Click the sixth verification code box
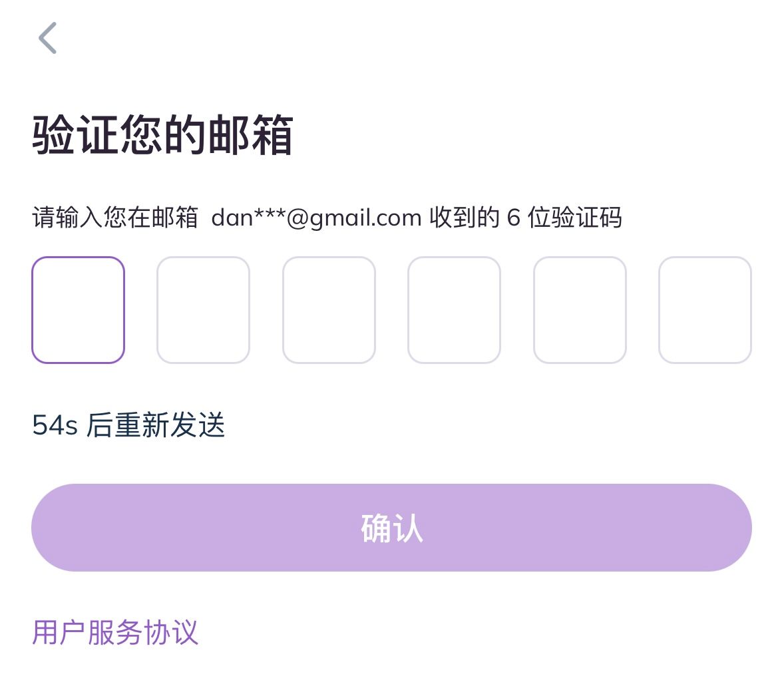This screenshot has width=784, height=694. coord(705,310)
